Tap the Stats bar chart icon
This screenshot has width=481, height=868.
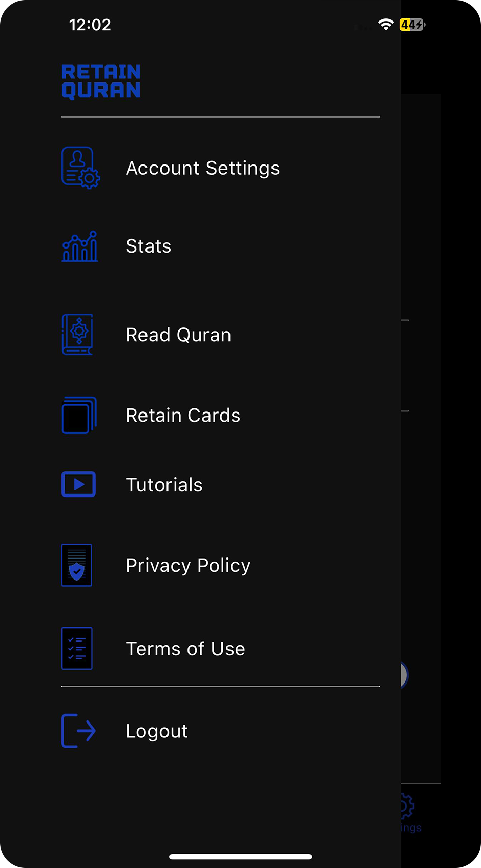pyautogui.click(x=80, y=246)
